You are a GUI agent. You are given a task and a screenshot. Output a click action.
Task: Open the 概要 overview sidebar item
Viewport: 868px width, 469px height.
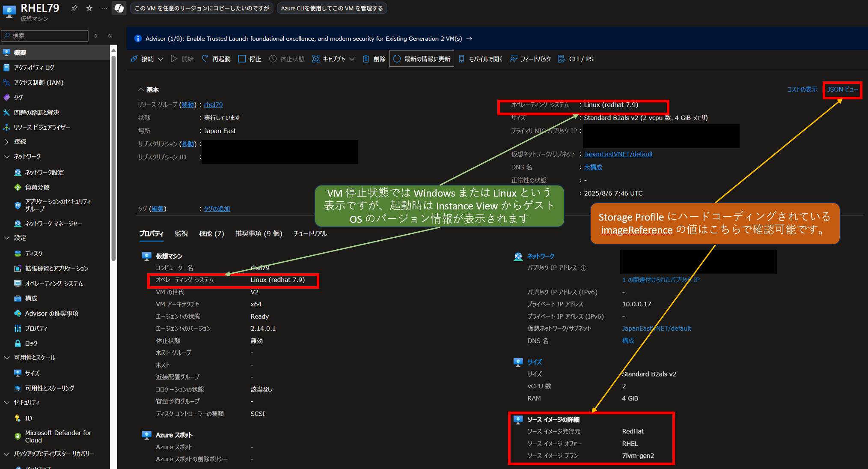click(55, 52)
